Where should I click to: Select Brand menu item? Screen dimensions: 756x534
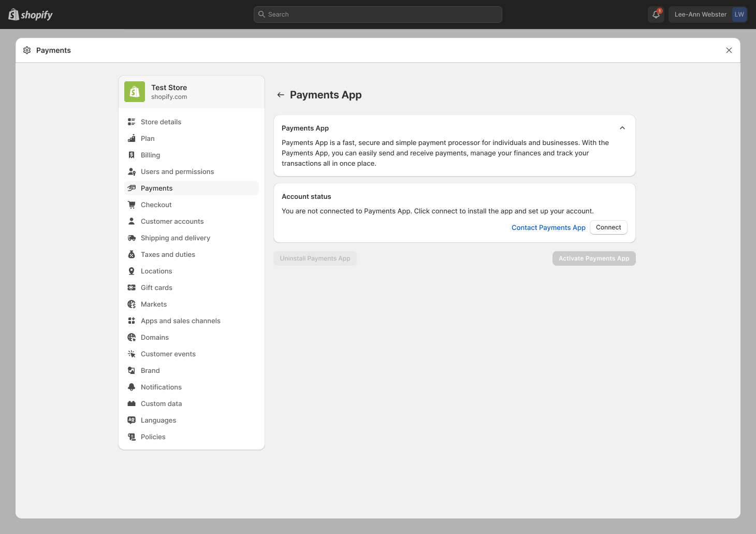click(x=192, y=370)
